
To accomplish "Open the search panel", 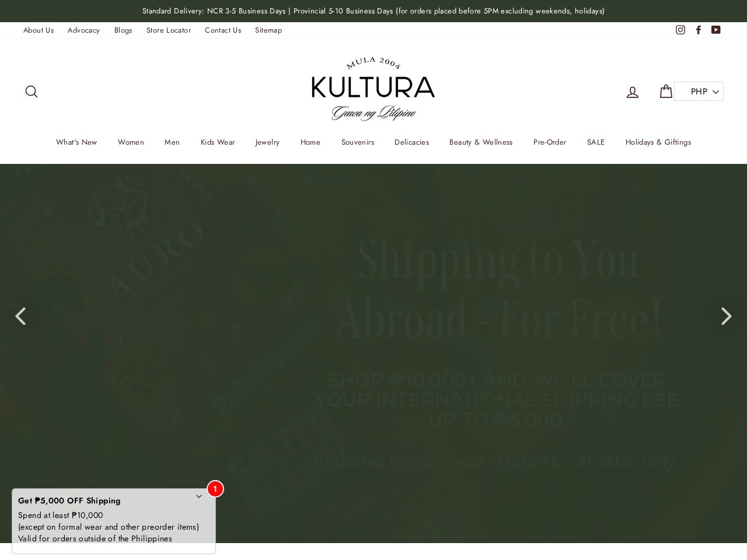I will pos(32,92).
